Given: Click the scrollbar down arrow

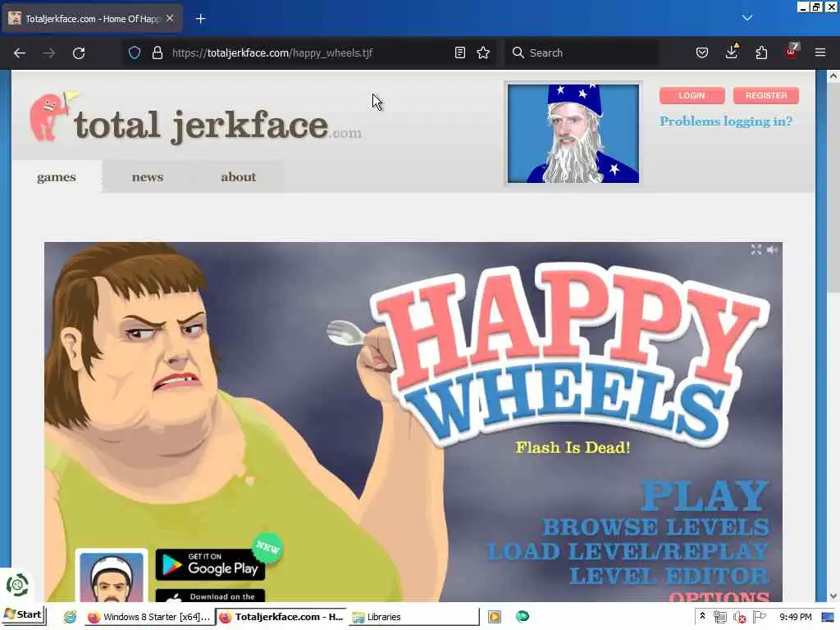Looking at the screenshot, I should 833,596.
